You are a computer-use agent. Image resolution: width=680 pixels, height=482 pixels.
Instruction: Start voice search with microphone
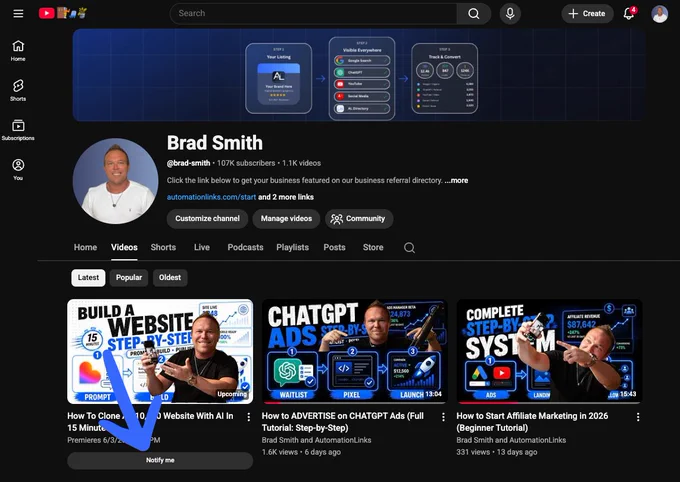(510, 13)
